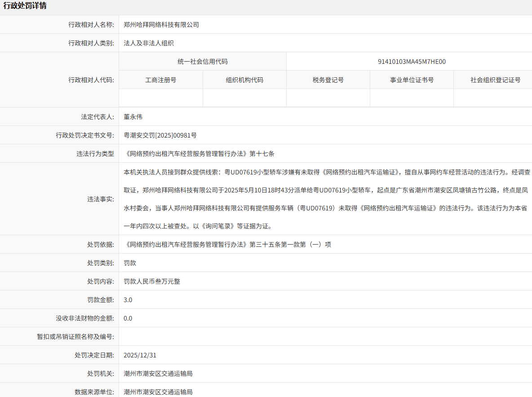The width and height of the screenshot is (532, 397).
Task: Click the 工商注册号 column header
Action: (161, 80)
